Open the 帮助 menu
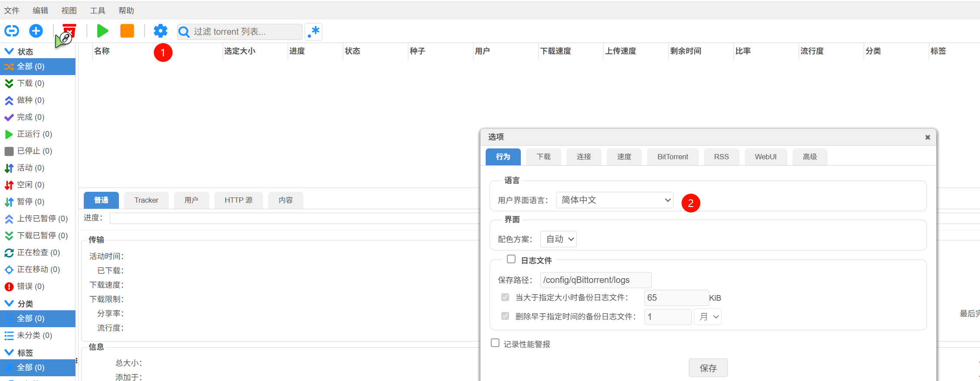Screen dimensions: 980x381 126,10
